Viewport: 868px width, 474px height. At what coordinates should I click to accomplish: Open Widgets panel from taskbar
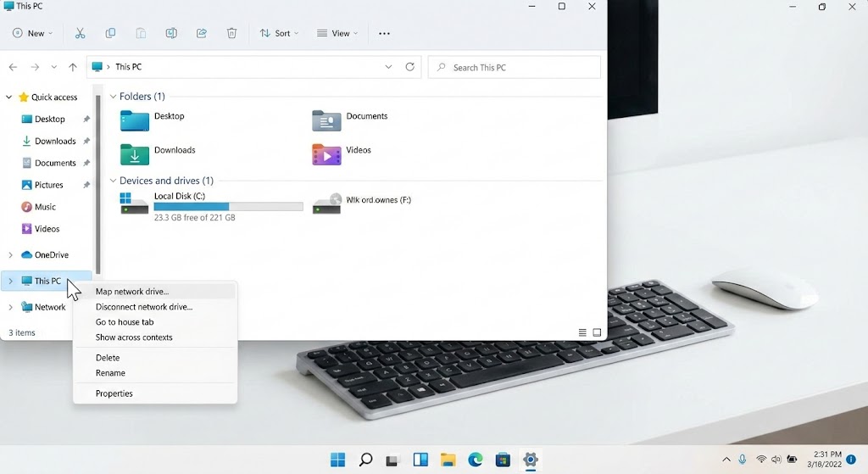coord(420,459)
